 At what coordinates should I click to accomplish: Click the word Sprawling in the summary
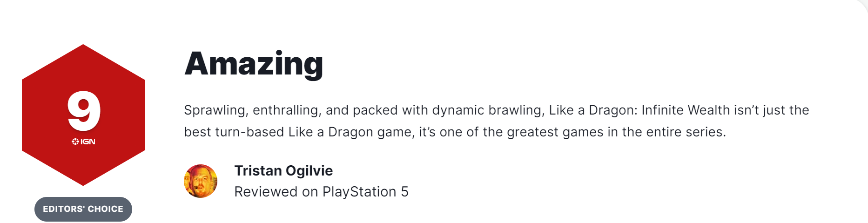coord(215,110)
